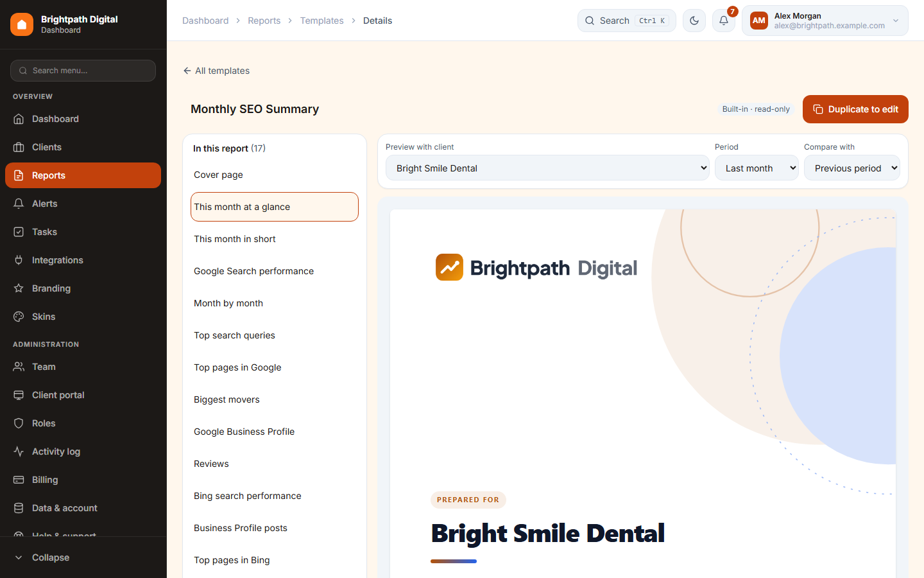Jump to Google Search performance section
This screenshot has height=578, width=924.
pos(275,271)
